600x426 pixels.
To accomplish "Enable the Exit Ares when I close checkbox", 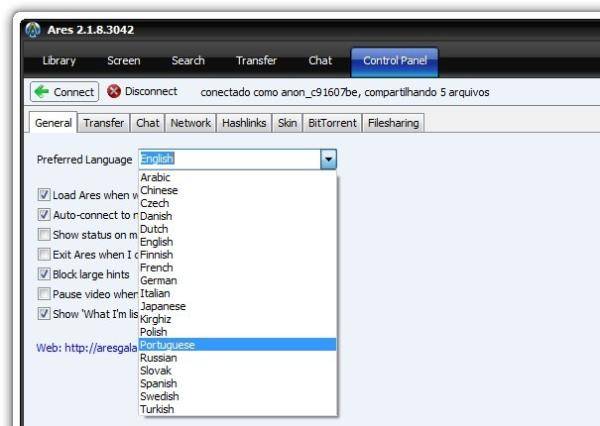I will 44,254.
